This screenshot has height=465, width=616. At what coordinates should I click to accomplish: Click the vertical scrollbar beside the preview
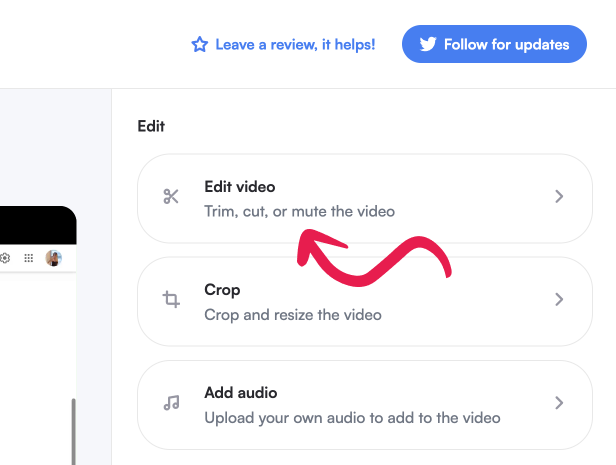(x=72, y=430)
